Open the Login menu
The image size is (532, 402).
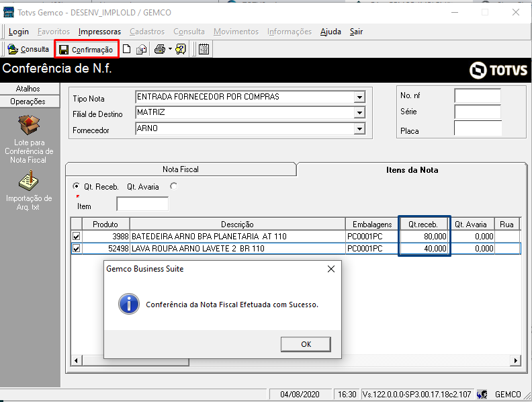tap(19, 32)
